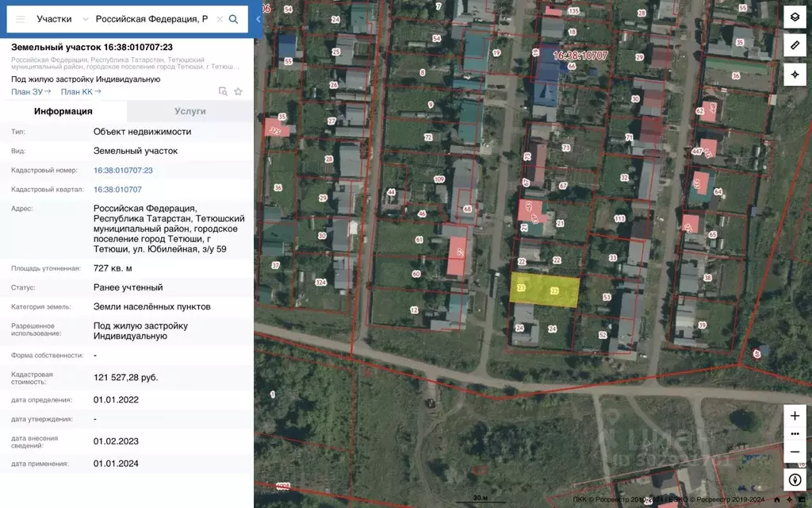Screen dimensions: 812x508
Task: Click inside the address search input field
Action: click(x=151, y=17)
